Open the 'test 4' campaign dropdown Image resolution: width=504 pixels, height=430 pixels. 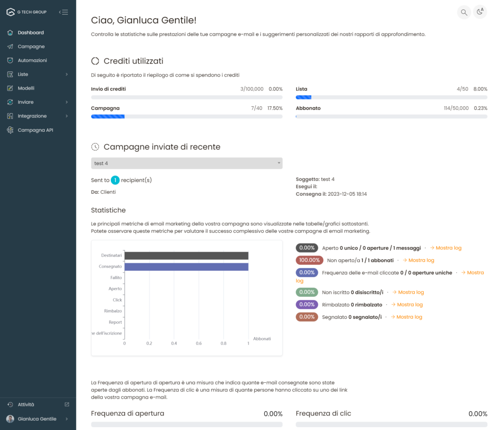(187, 163)
